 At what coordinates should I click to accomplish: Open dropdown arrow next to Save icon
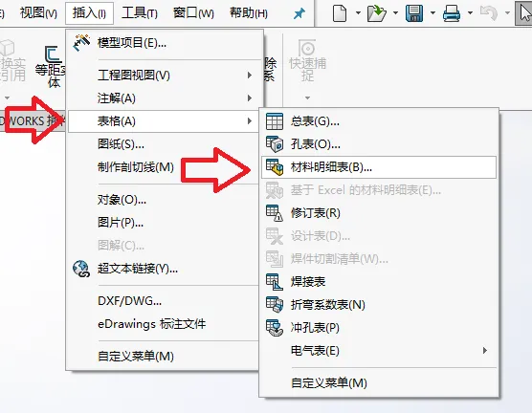click(432, 13)
